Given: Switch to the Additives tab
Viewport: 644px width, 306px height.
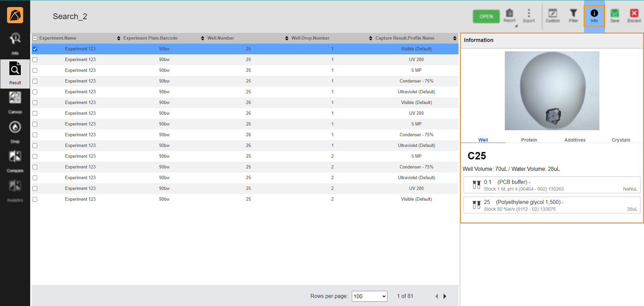Looking at the screenshot, I should pos(575,140).
